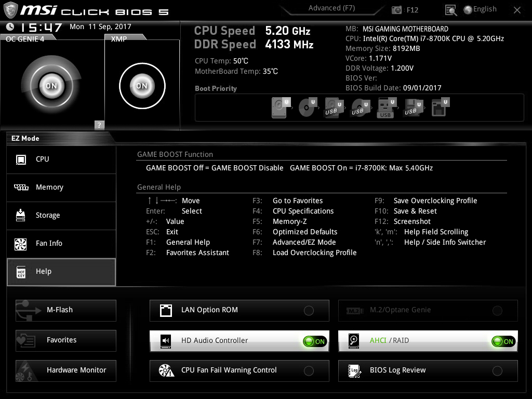532x399 pixels.
Task: Open the search magnifier icon in top bar
Action: coord(450,10)
